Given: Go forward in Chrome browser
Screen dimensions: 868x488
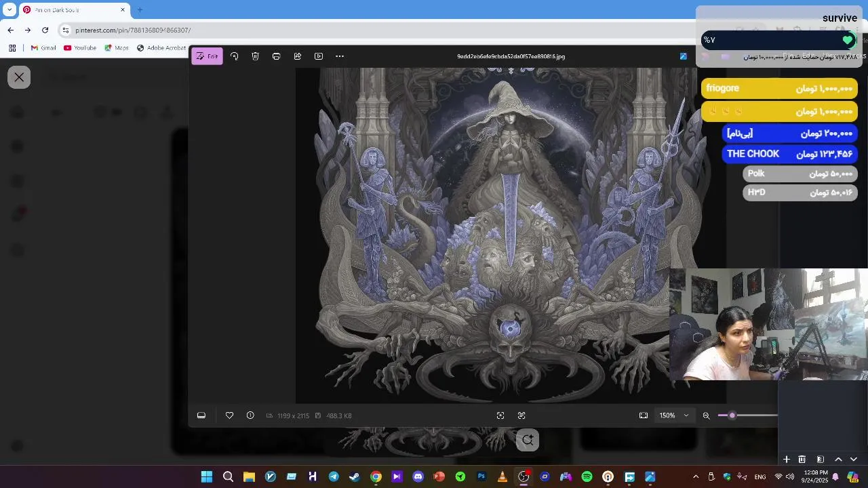Looking at the screenshot, I should (x=28, y=30).
